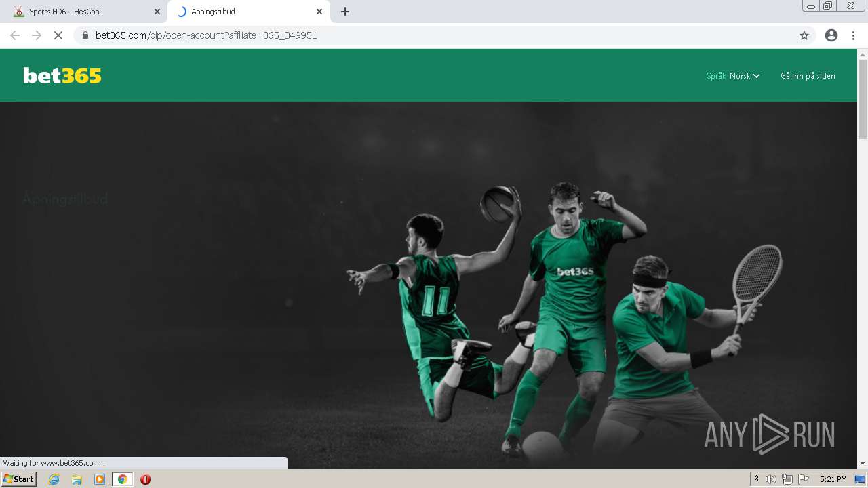View site security lock information
Screen dimensions: 868x488
(85, 35)
